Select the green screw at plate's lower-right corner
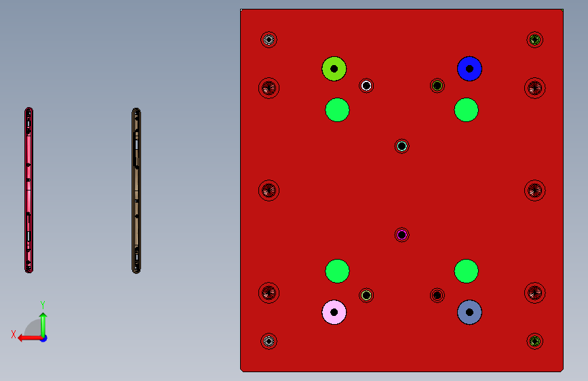Viewport: 588px width, 381px height. (534, 341)
